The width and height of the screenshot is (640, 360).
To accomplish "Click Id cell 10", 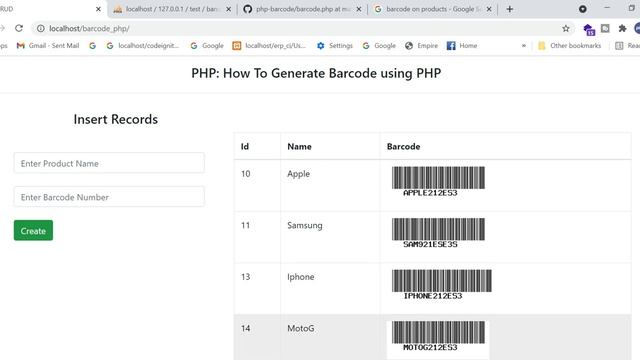I will coord(257,185).
